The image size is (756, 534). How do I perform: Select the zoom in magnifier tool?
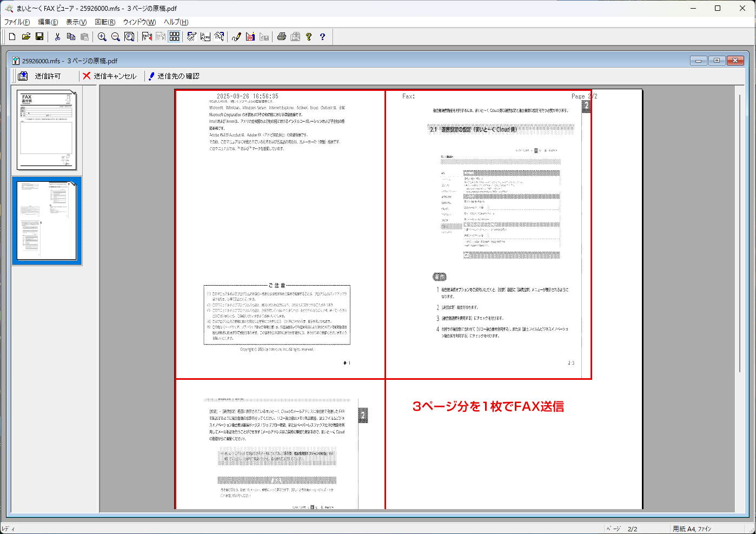[x=102, y=36]
